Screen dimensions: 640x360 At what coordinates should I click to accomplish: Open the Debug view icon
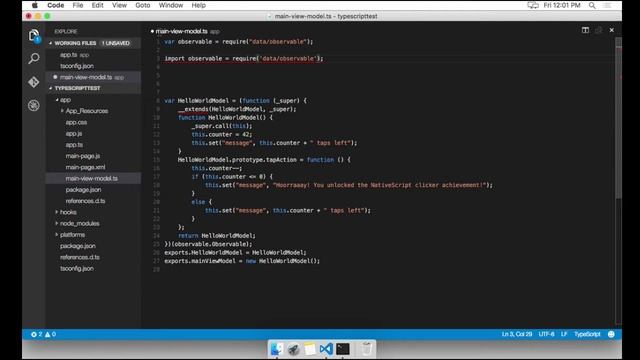(x=34, y=105)
